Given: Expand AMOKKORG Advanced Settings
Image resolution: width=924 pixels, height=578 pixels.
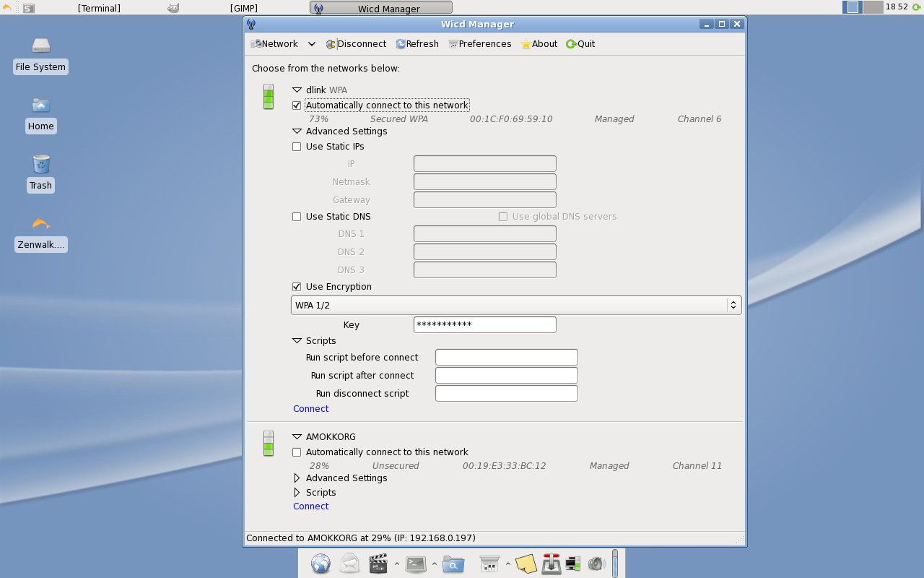Looking at the screenshot, I should 297,478.
